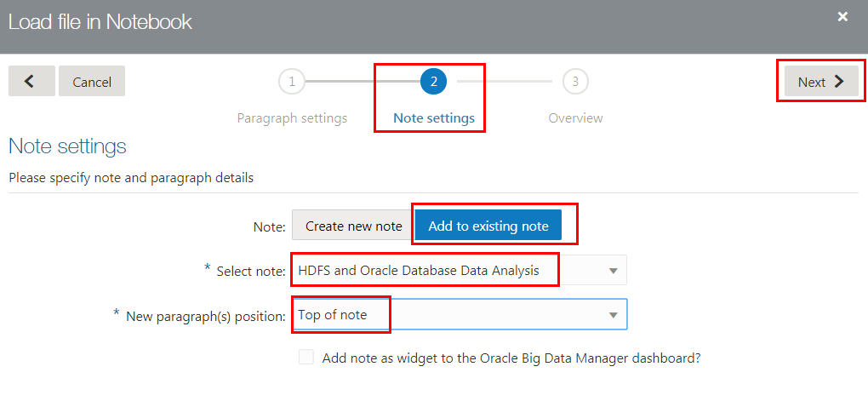Click step 3 circle indicator
Viewport: 868px width, 401px height.
(x=575, y=82)
